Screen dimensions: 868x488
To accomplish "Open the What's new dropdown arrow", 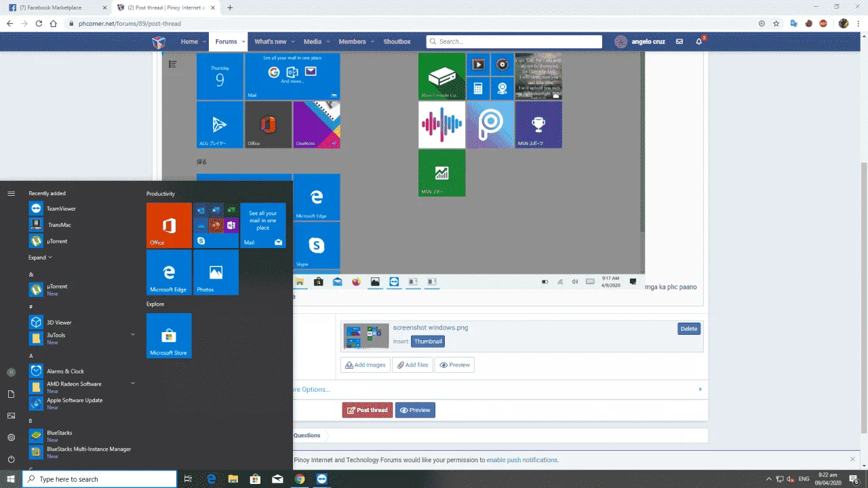I will 292,41.
